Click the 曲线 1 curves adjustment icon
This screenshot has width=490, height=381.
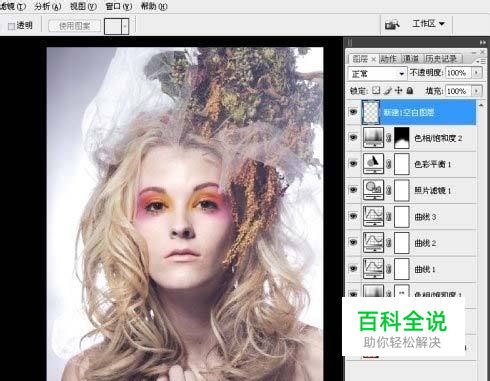click(373, 268)
